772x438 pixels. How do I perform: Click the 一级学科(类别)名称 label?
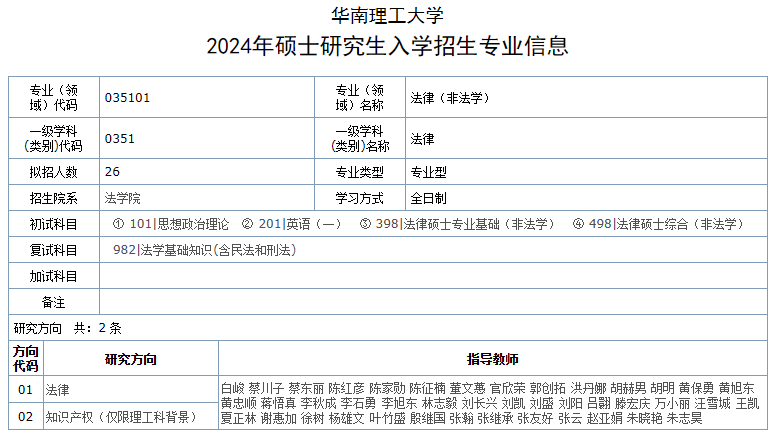tap(359, 138)
